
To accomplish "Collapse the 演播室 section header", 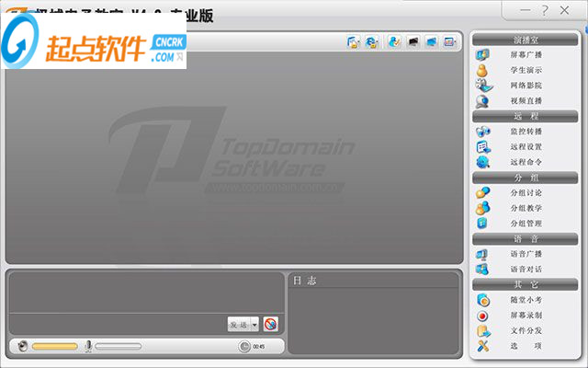I will (x=525, y=40).
